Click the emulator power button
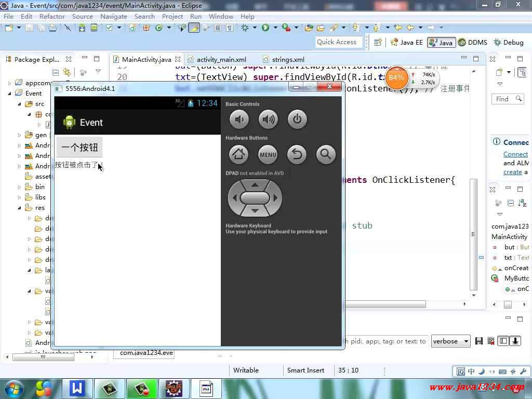Viewport: 532px width, 399px height. (297, 119)
